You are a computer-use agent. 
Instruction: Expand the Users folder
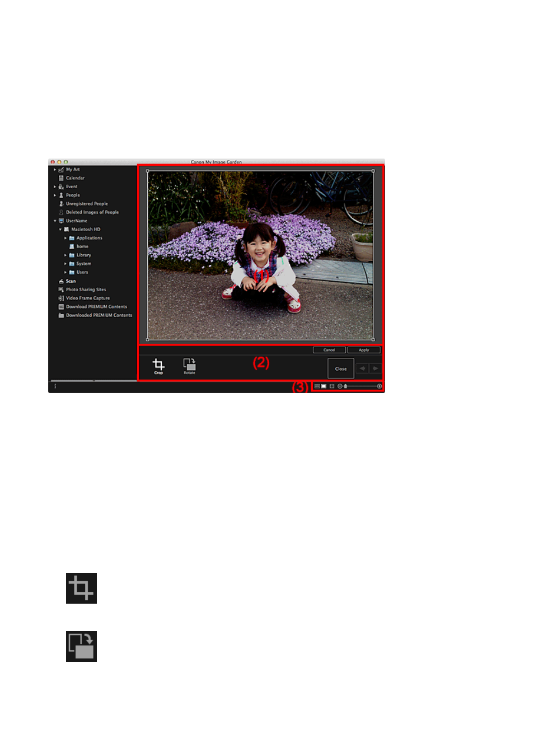(65, 272)
